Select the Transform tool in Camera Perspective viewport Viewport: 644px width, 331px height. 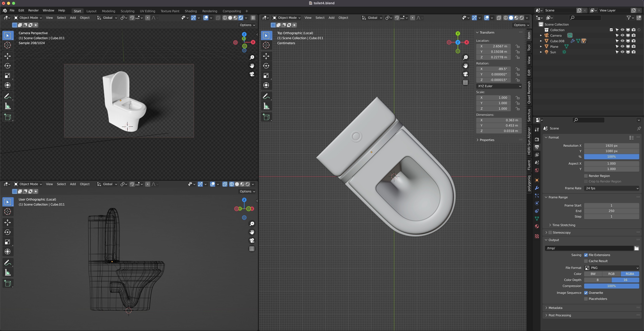pyautogui.click(x=8, y=85)
